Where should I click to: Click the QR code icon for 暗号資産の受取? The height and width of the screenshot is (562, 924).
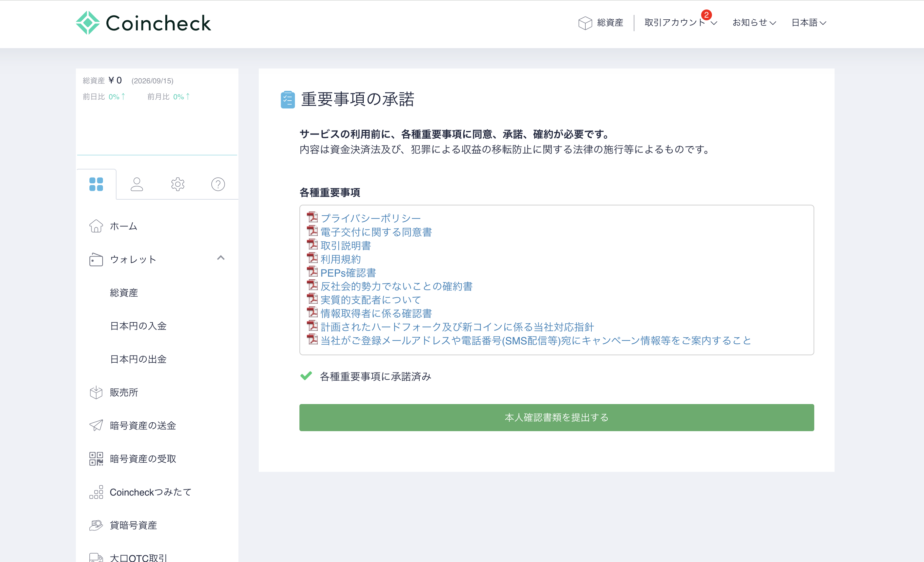coord(96,459)
